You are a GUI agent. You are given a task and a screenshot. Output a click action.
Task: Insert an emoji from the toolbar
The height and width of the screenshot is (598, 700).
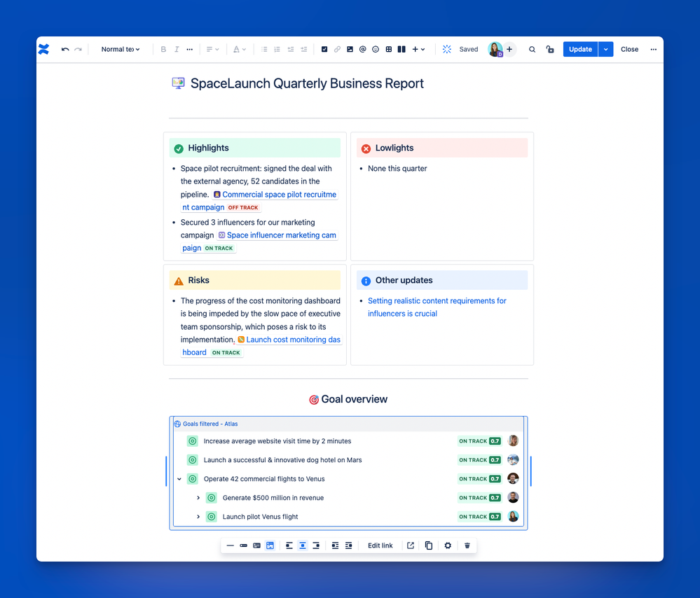click(376, 49)
